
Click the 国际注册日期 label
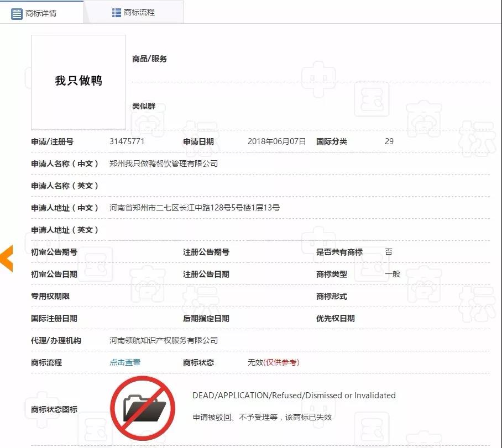[x=54, y=318]
